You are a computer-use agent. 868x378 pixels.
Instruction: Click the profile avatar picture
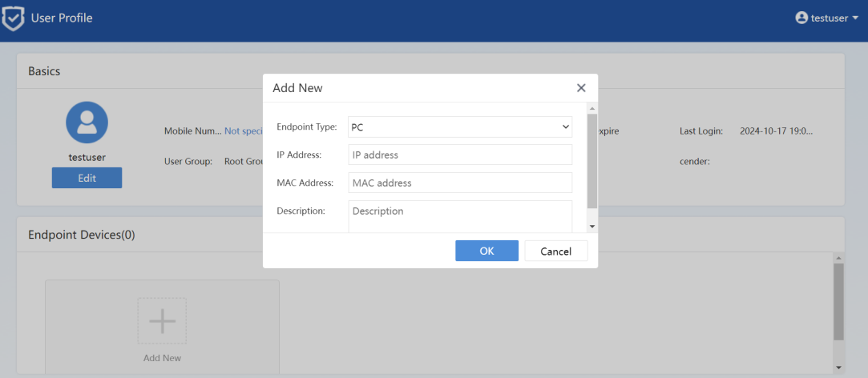point(87,123)
